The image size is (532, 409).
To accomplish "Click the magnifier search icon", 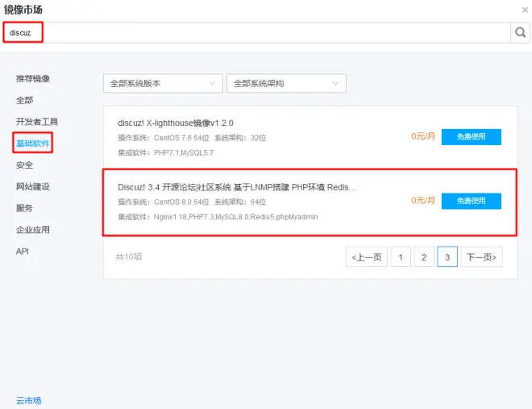I will coord(520,32).
